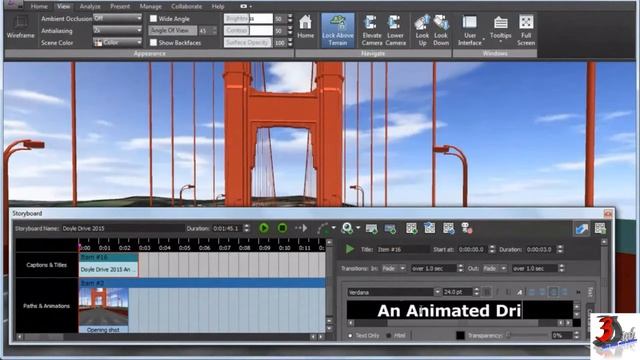Click the Home navigation icon
This screenshot has height=360, width=640.
[305, 27]
